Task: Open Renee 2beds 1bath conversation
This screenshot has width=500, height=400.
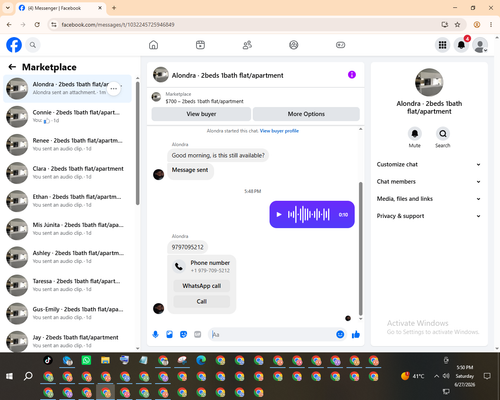Action: tap(68, 145)
